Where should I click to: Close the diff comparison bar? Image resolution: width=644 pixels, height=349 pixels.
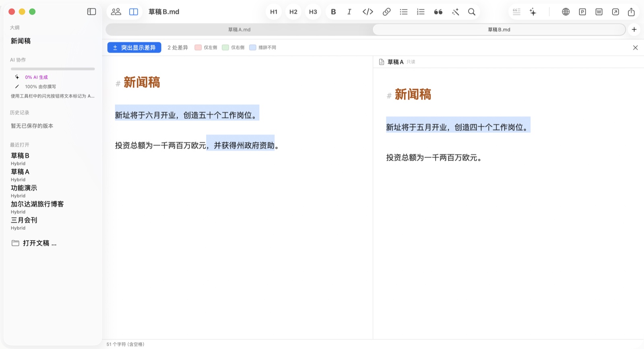tap(635, 48)
